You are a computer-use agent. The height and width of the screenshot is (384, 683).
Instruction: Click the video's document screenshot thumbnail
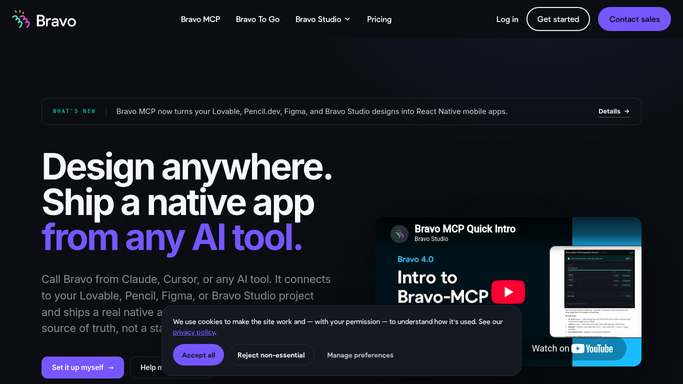595,292
